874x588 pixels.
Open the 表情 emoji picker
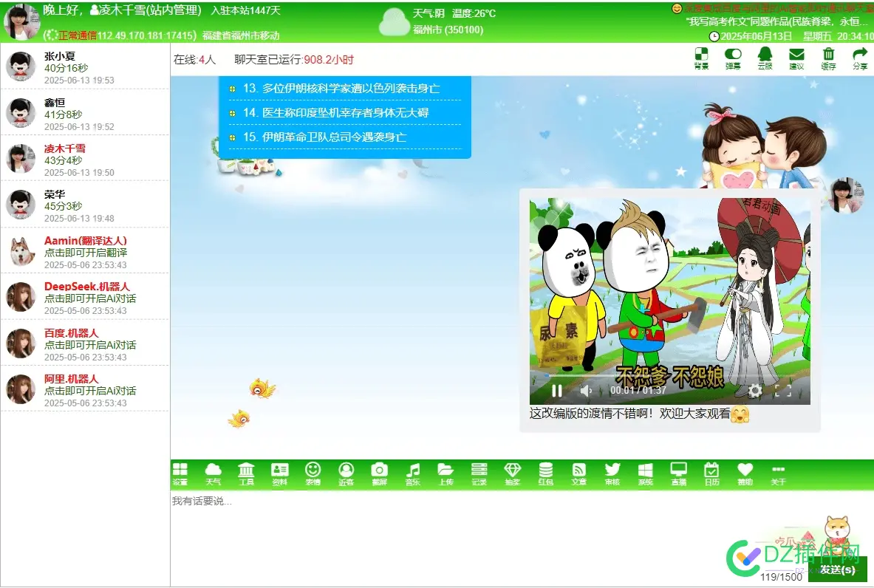[313, 474]
